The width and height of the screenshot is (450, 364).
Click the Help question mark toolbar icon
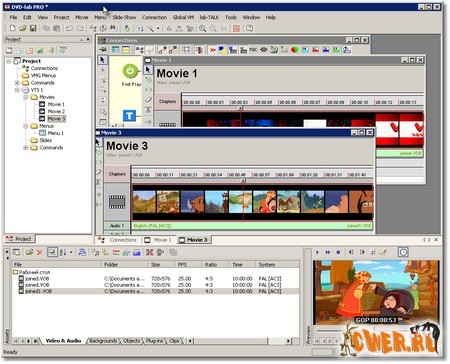coord(250,28)
